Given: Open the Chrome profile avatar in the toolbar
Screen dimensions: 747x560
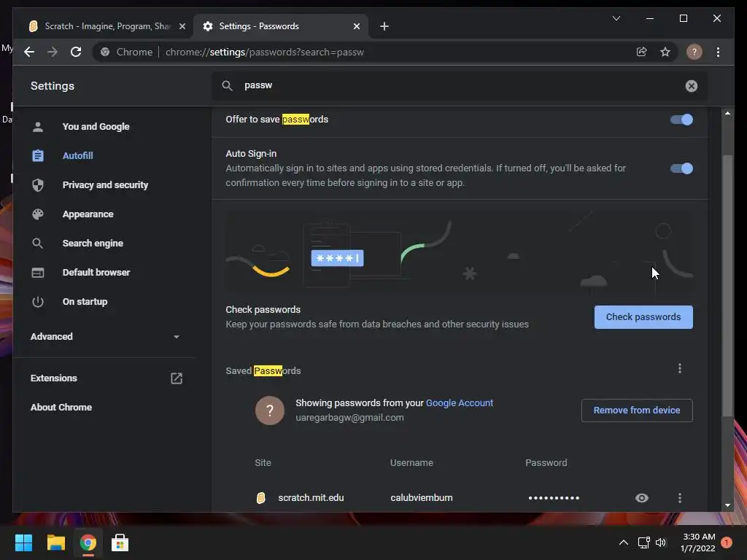Looking at the screenshot, I should [694, 52].
